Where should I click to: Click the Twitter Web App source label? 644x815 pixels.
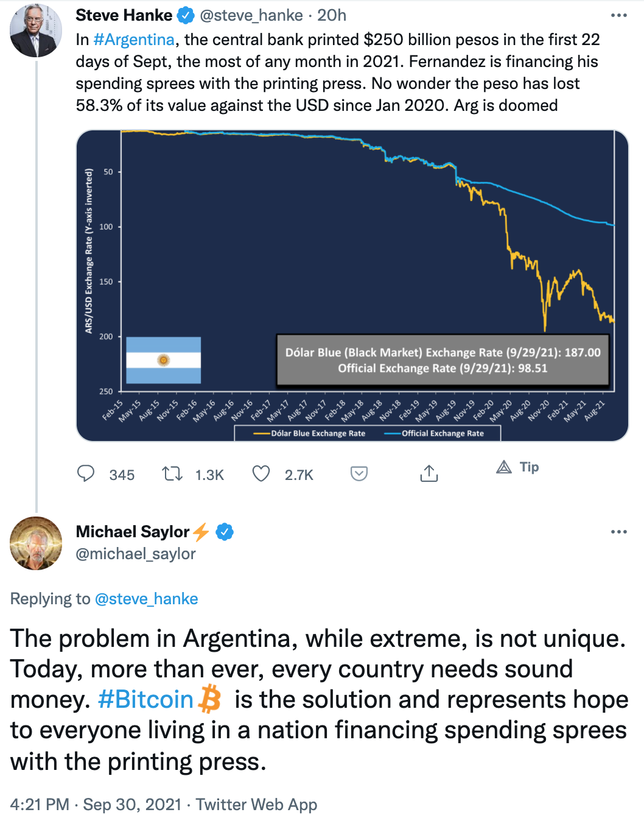coord(256,804)
